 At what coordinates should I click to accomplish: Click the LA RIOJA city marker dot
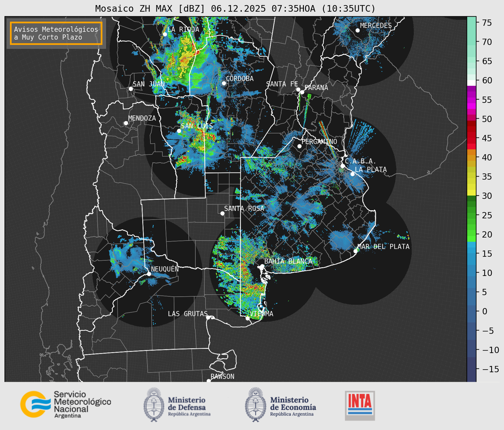[x=165, y=34]
